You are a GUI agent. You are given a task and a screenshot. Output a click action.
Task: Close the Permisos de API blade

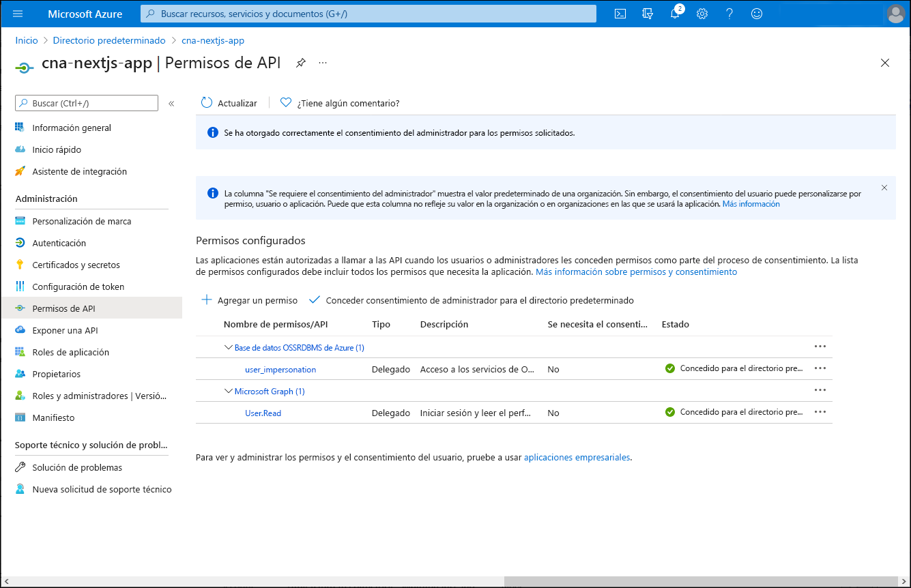pos(885,63)
